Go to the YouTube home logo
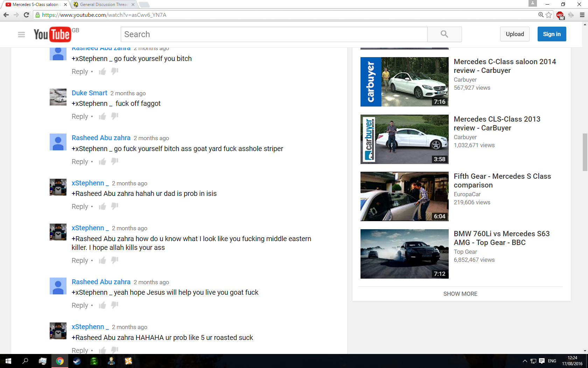The image size is (588, 368). pos(52,34)
